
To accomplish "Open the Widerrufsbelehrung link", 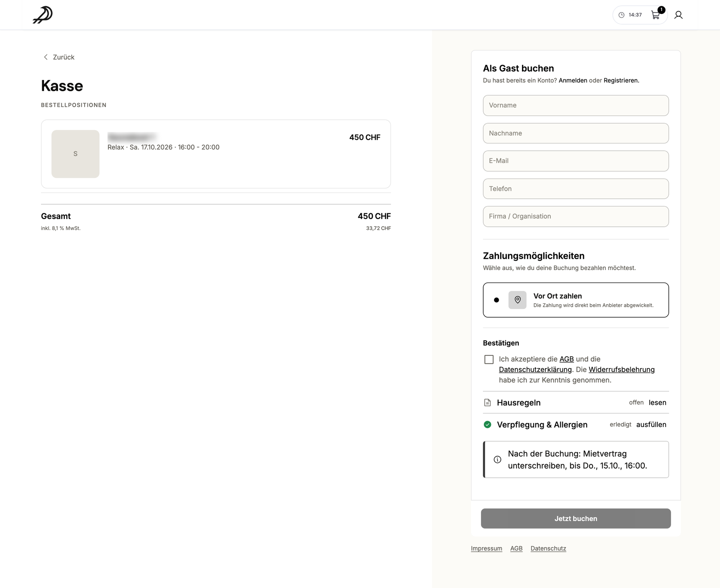I will coord(621,369).
